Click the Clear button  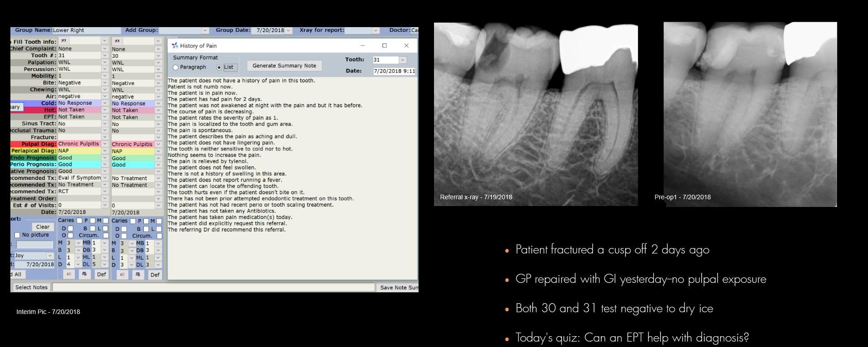43,227
